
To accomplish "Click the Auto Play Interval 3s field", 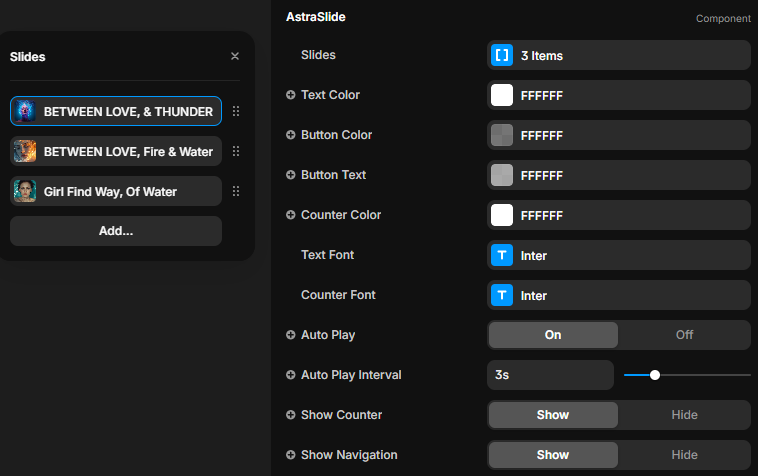I will pyautogui.click(x=550, y=375).
